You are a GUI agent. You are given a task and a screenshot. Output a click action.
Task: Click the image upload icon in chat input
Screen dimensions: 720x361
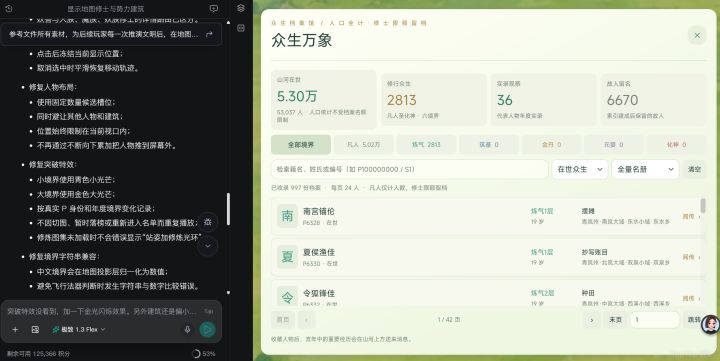tap(35, 329)
